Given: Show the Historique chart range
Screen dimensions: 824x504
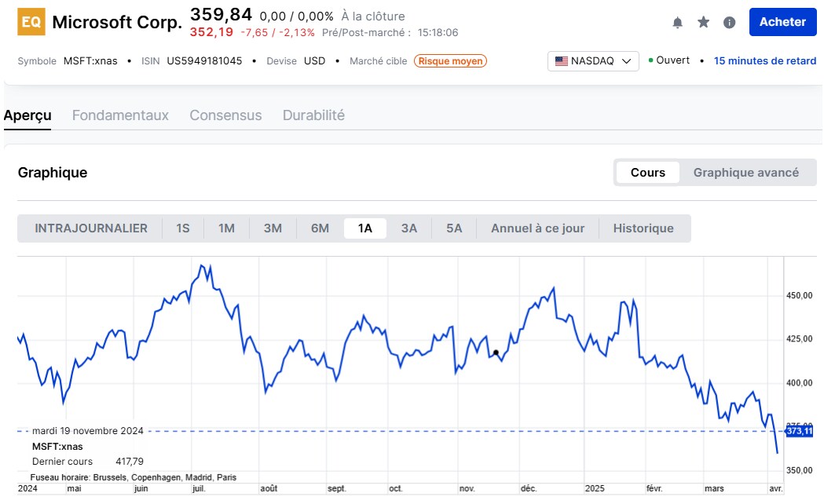Looking at the screenshot, I should click(x=643, y=228).
